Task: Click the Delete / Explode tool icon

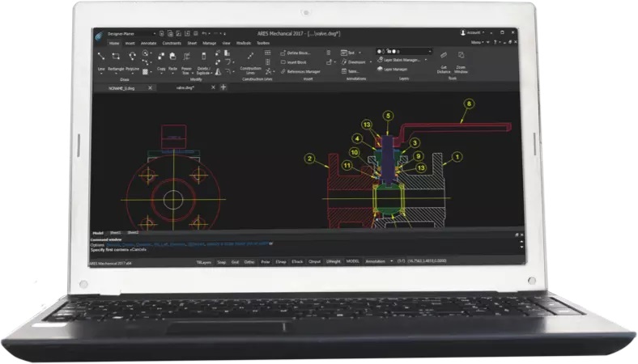Action: pyautogui.click(x=203, y=56)
